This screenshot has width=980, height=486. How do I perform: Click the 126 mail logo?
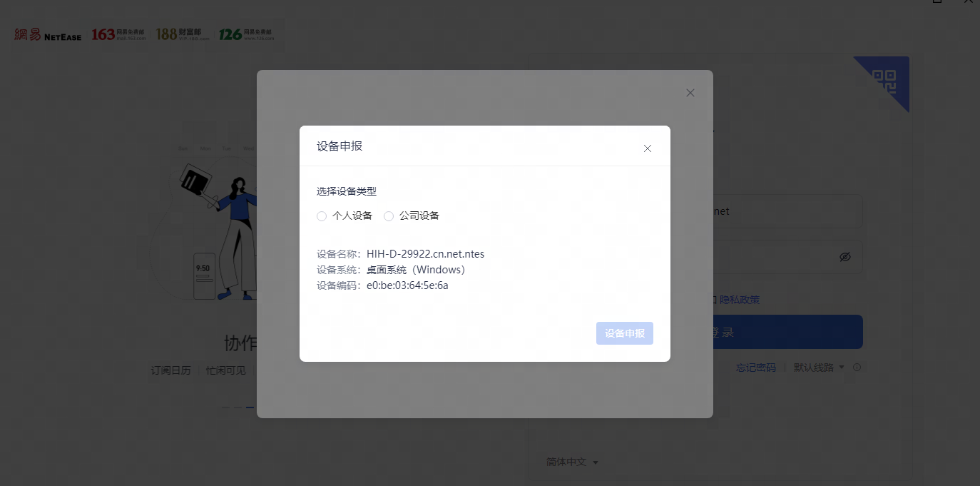coord(245,34)
